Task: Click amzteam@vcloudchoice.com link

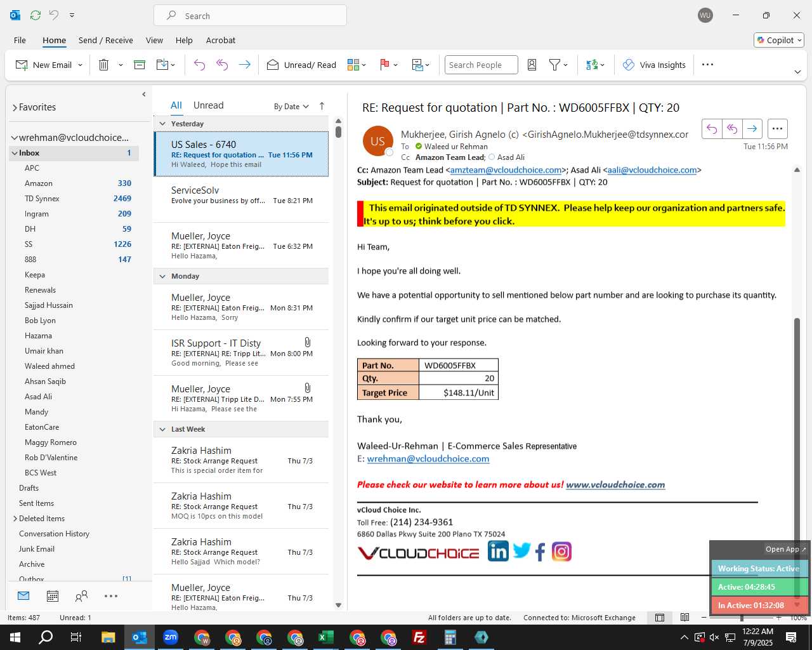Action: 506,170
